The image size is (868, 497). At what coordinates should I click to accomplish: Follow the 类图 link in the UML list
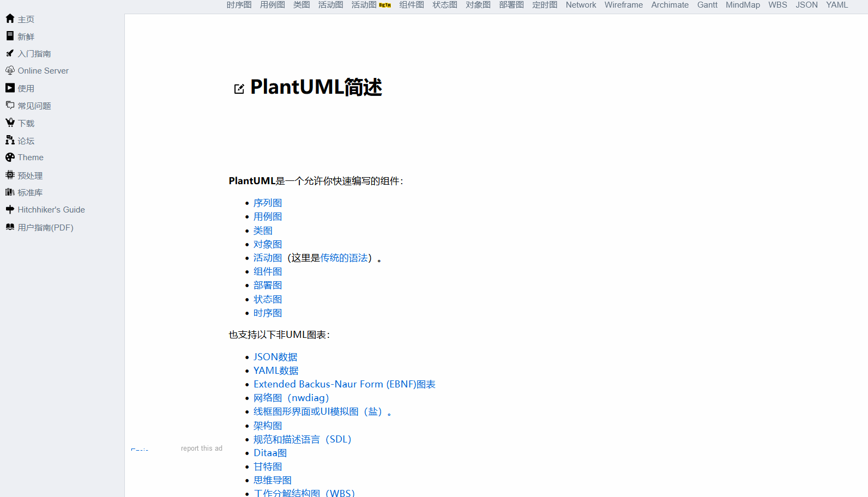pos(263,231)
